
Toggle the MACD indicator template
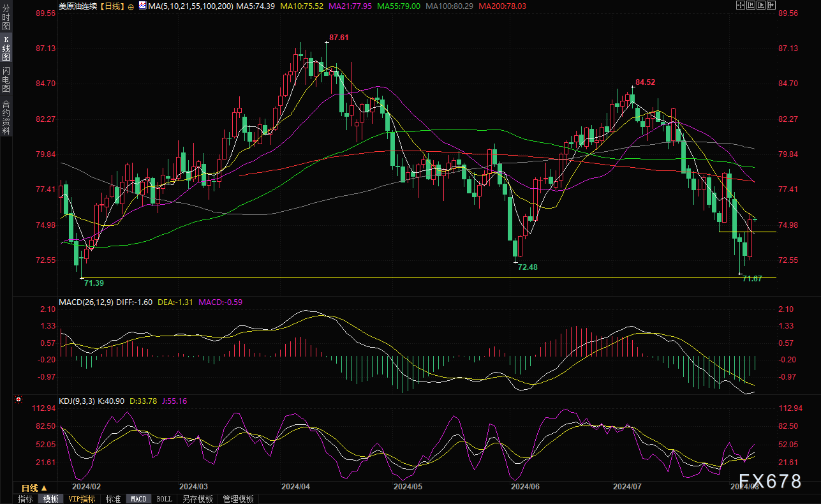pyautogui.click(x=138, y=499)
